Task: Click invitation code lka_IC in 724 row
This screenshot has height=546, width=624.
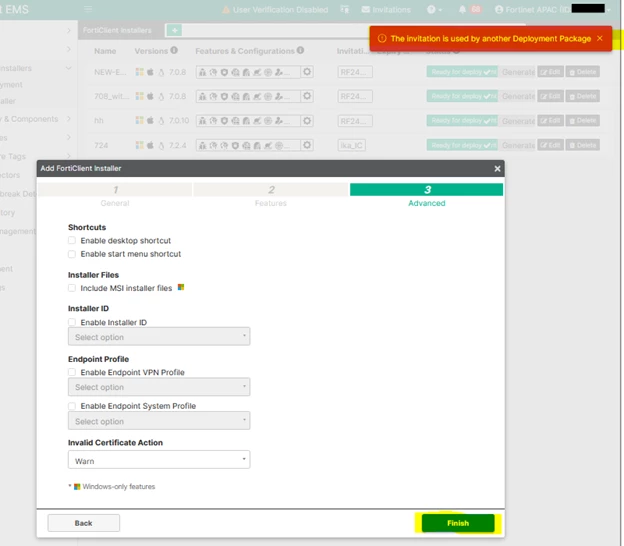Action: [x=351, y=145]
